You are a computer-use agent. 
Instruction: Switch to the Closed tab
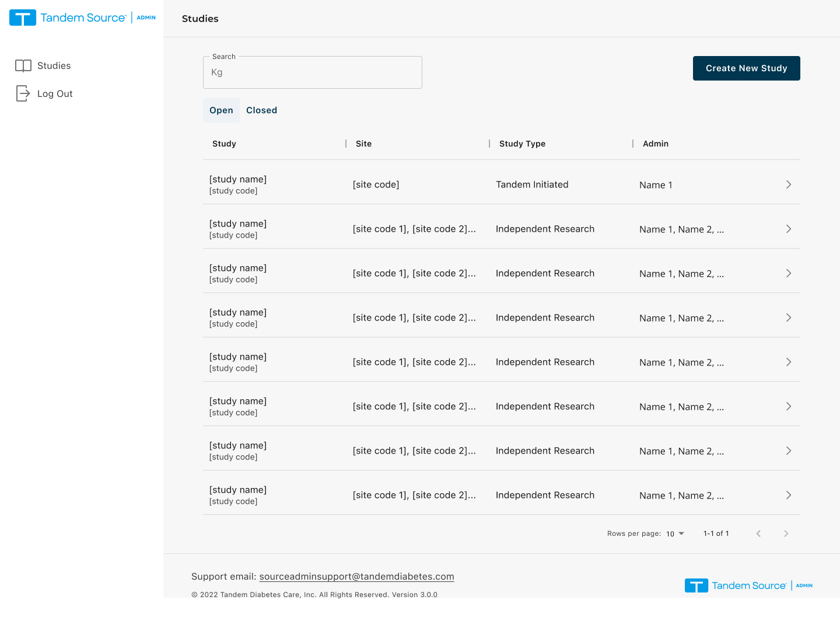(x=261, y=110)
